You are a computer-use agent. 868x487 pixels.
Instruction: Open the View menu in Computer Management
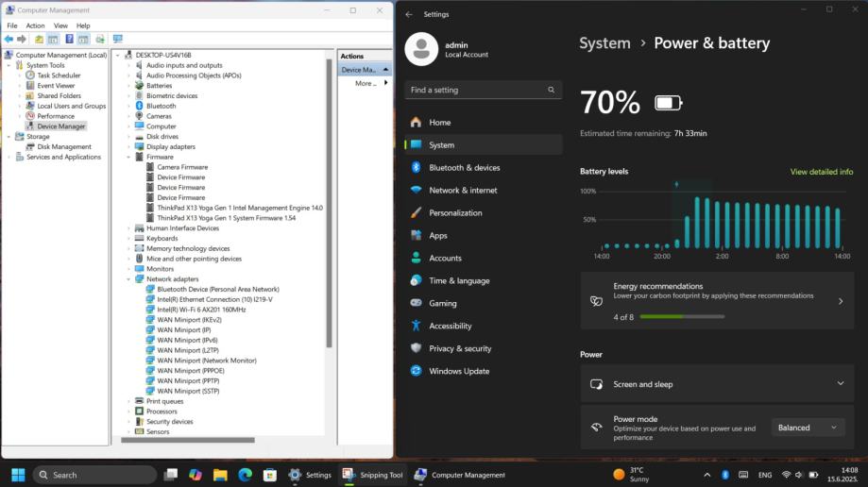[60, 25]
